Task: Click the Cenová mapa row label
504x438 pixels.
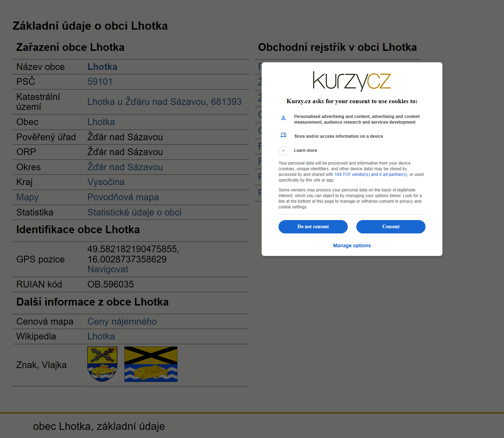Action: tap(45, 321)
